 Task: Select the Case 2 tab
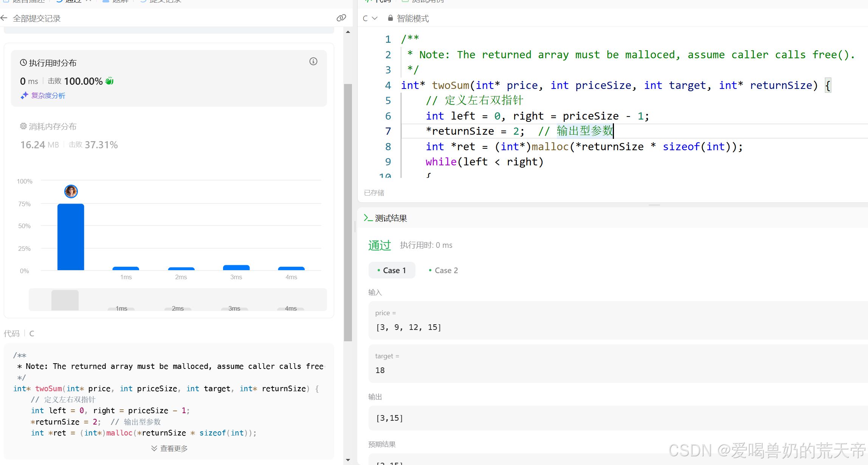[x=443, y=270]
